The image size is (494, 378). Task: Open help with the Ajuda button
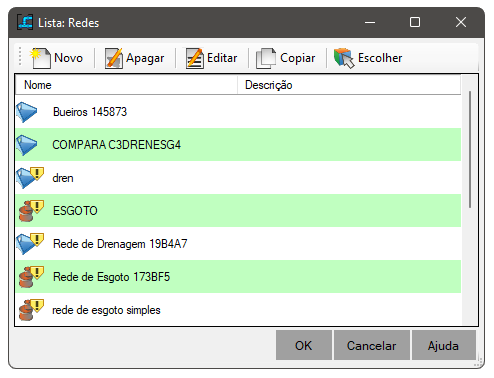click(x=444, y=345)
